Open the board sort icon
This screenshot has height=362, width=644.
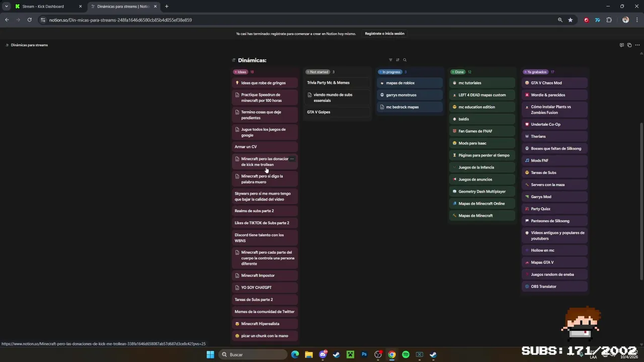(x=397, y=60)
